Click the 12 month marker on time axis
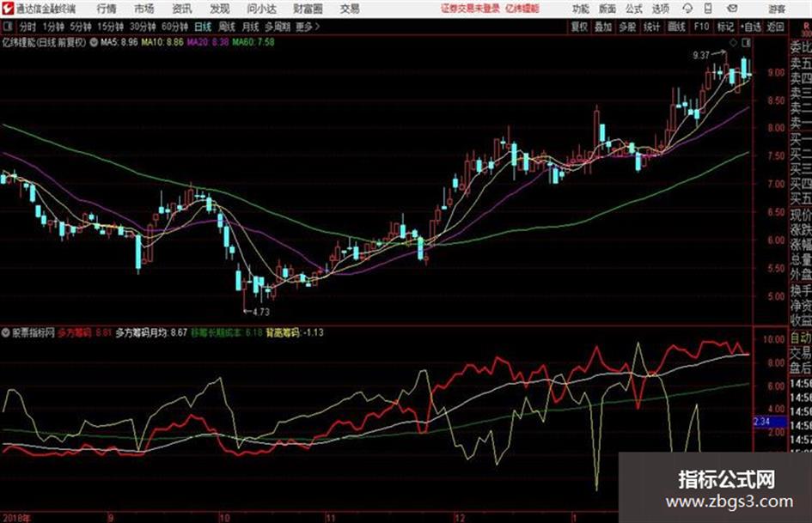Screen dimensions: 812x523 460,518
